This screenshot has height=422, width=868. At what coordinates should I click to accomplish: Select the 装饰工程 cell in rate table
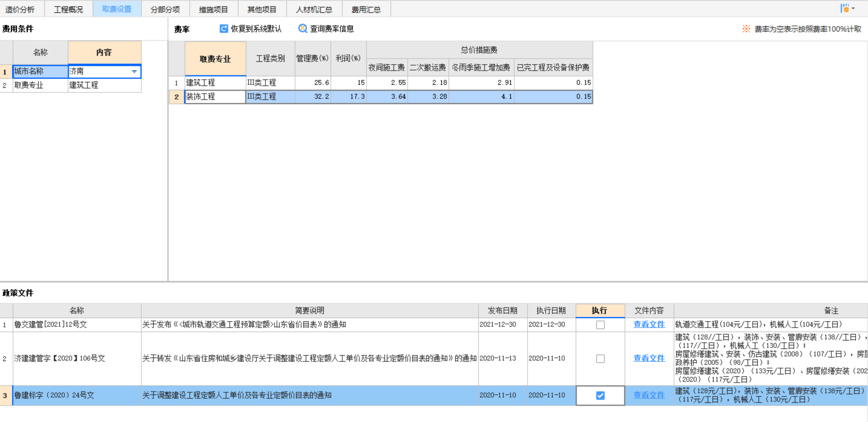tap(215, 97)
